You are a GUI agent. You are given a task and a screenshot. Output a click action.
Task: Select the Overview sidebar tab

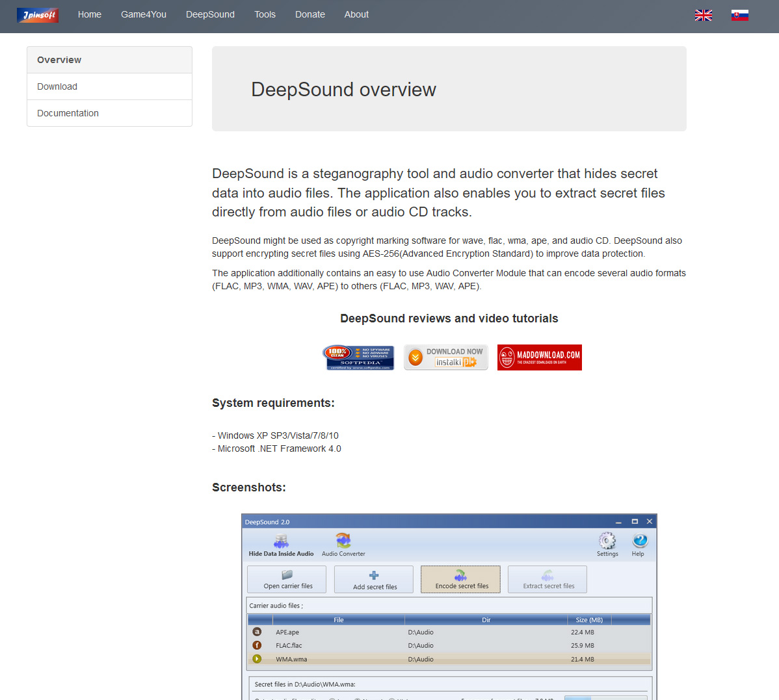click(109, 60)
